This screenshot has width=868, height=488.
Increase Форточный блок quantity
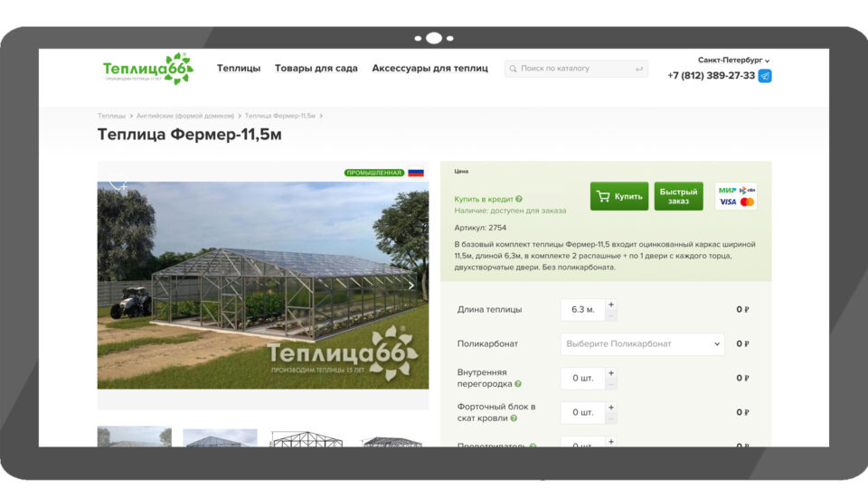tap(611, 408)
